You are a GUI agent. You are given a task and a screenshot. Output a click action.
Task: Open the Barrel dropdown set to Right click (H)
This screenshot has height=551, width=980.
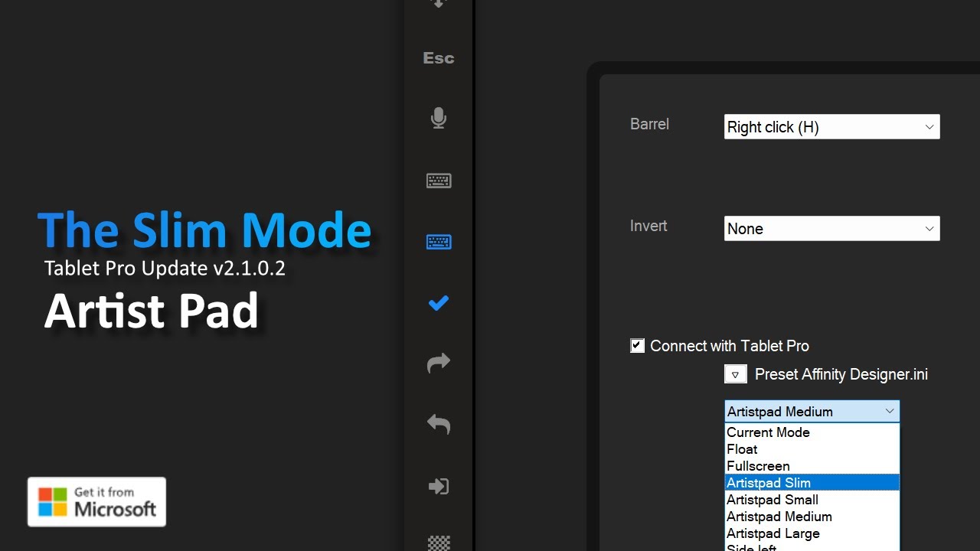coord(831,127)
